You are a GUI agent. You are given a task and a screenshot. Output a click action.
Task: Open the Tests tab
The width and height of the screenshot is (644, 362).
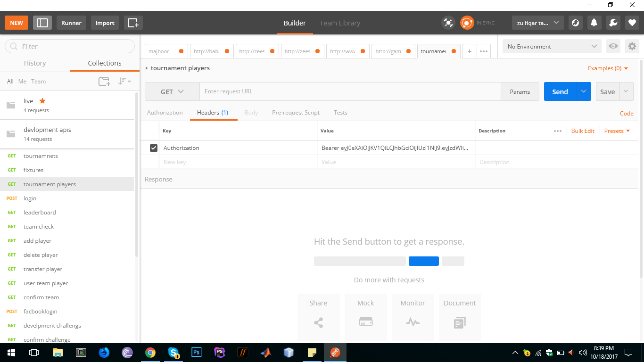click(340, 113)
